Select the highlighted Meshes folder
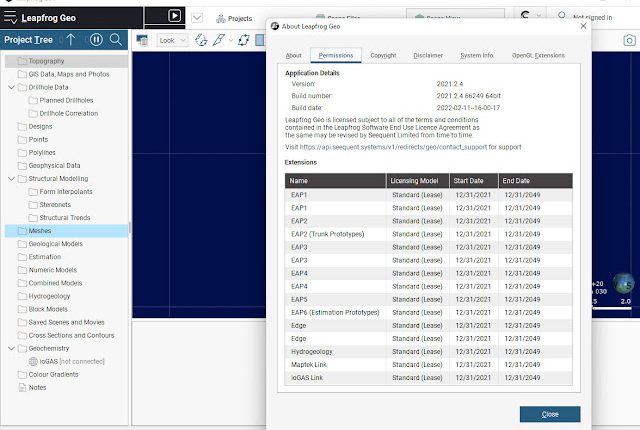640x430 pixels. tap(66, 231)
